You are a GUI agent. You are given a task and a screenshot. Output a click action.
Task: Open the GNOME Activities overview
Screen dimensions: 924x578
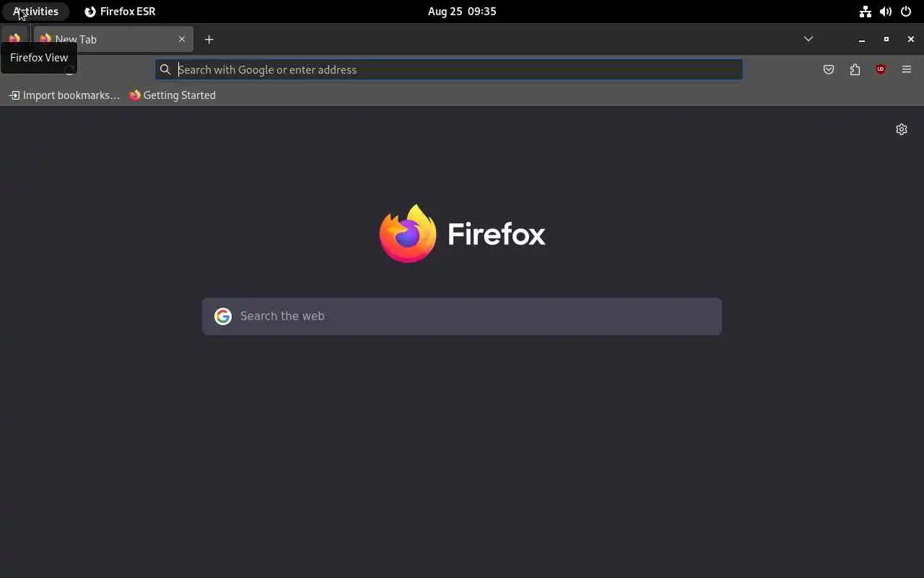(35, 12)
